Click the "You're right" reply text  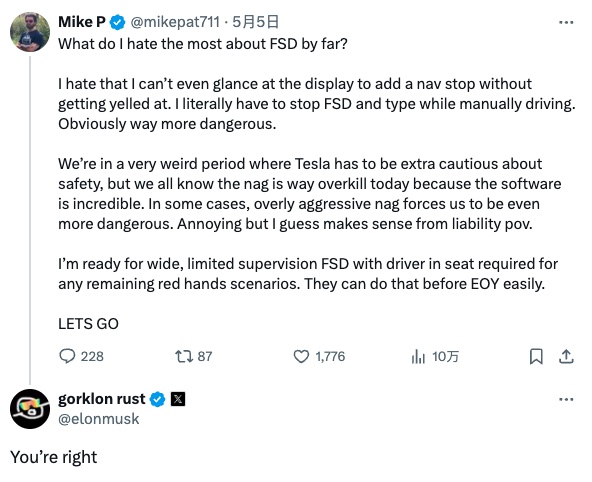point(54,457)
